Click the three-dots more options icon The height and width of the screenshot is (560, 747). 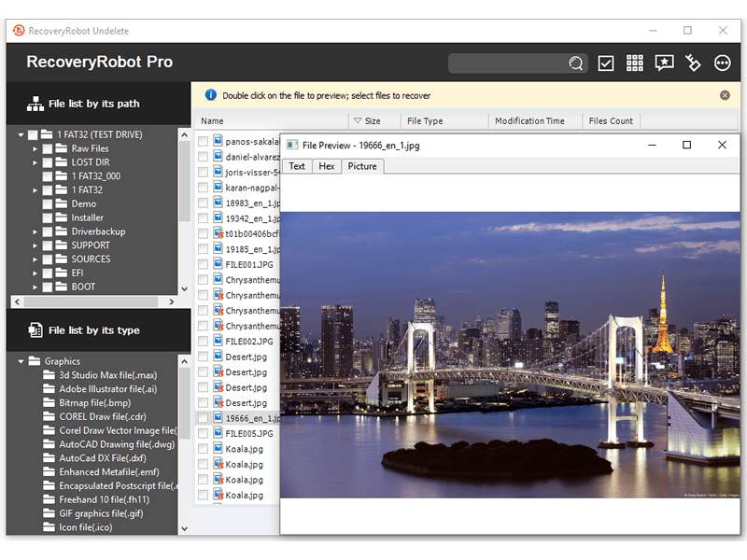pyautogui.click(x=722, y=63)
